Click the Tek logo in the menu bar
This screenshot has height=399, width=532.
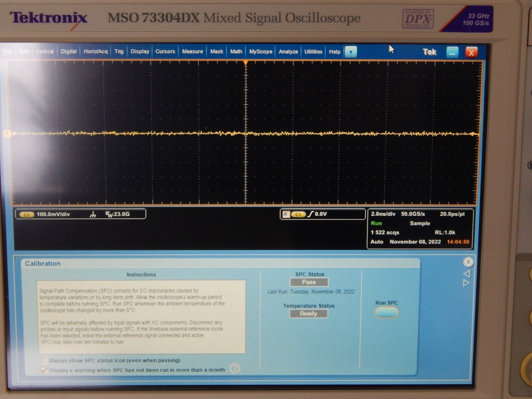coord(430,52)
